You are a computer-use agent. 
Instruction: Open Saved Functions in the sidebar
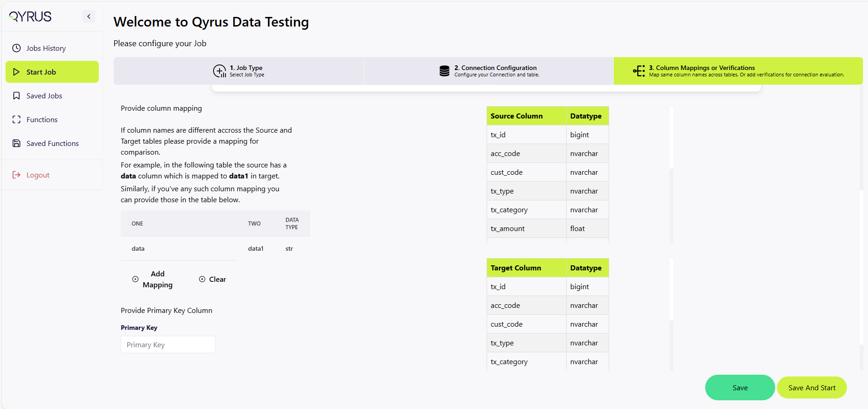pyautogui.click(x=52, y=143)
